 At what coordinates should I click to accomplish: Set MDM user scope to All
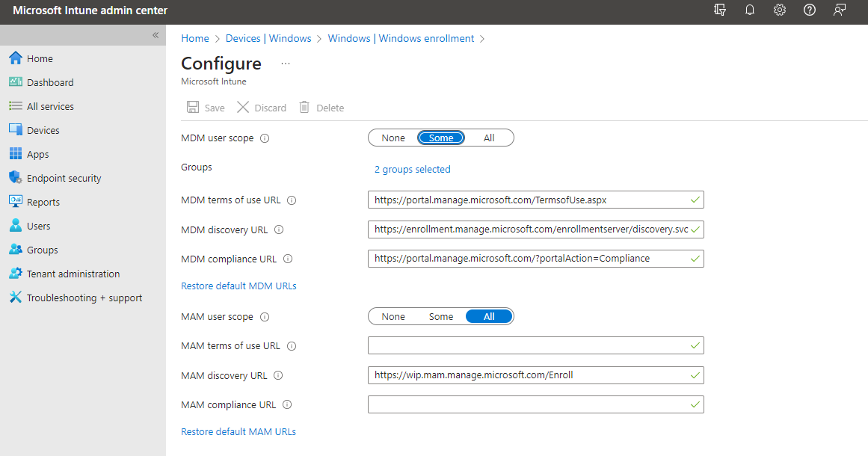coord(489,138)
